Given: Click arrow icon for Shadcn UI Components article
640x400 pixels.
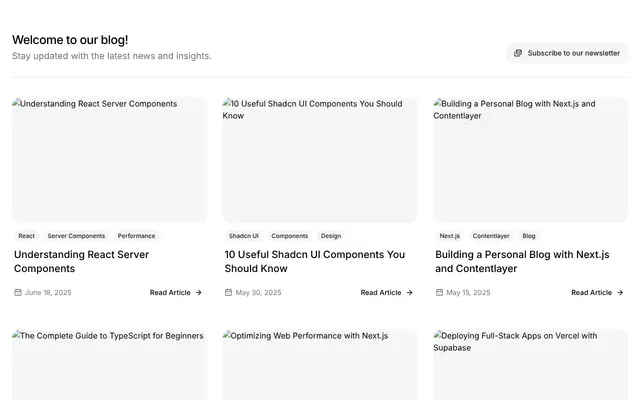Looking at the screenshot, I should (x=409, y=292).
